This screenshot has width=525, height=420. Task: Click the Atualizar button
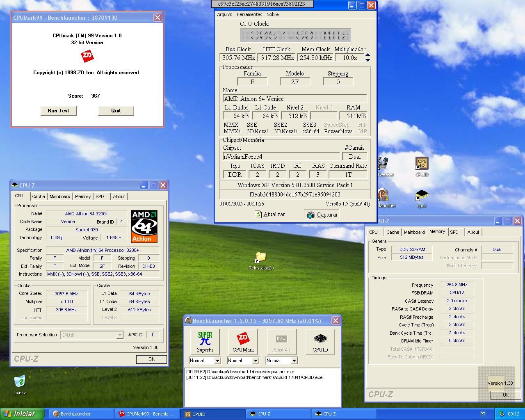click(269, 214)
